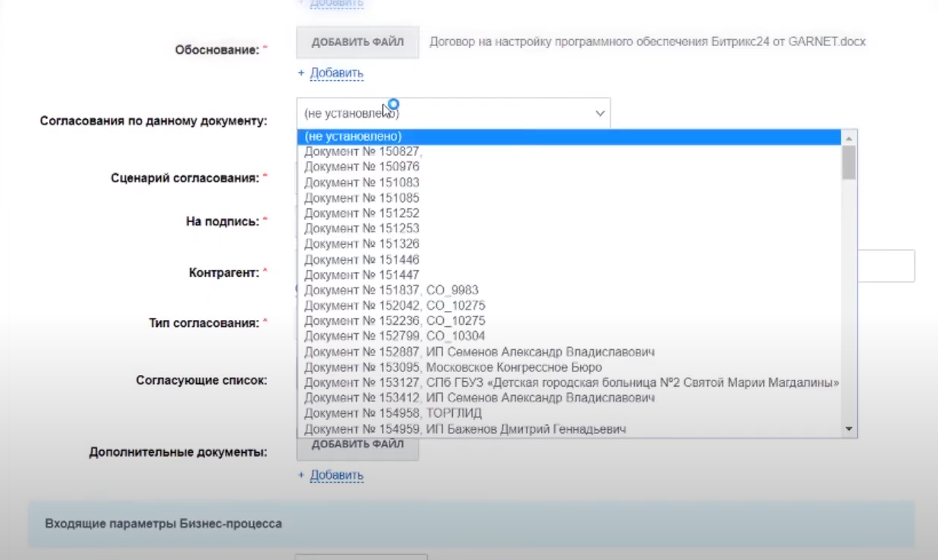Click ДОБАВИТЬ ФАЙЛ button beside Обоснование
This screenshot has width=938, height=560.
(x=357, y=42)
